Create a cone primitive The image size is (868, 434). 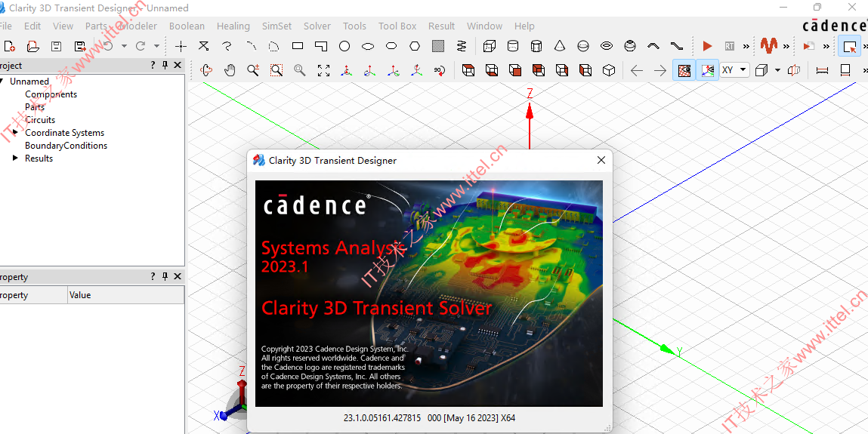[x=560, y=47]
